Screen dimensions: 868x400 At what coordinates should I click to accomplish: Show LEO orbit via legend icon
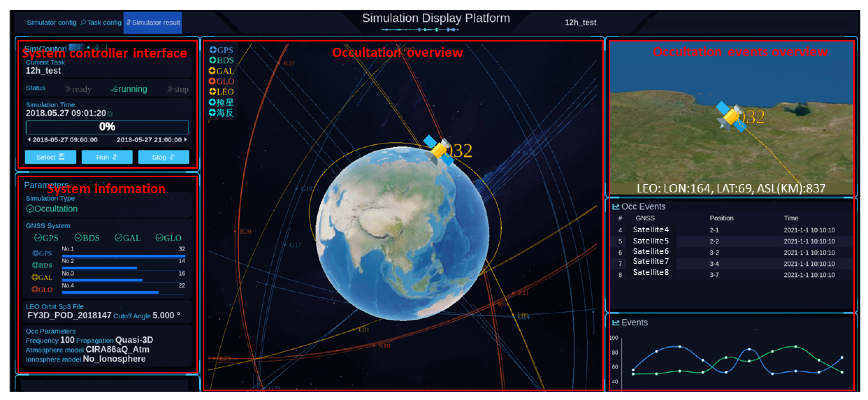click(x=214, y=91)
